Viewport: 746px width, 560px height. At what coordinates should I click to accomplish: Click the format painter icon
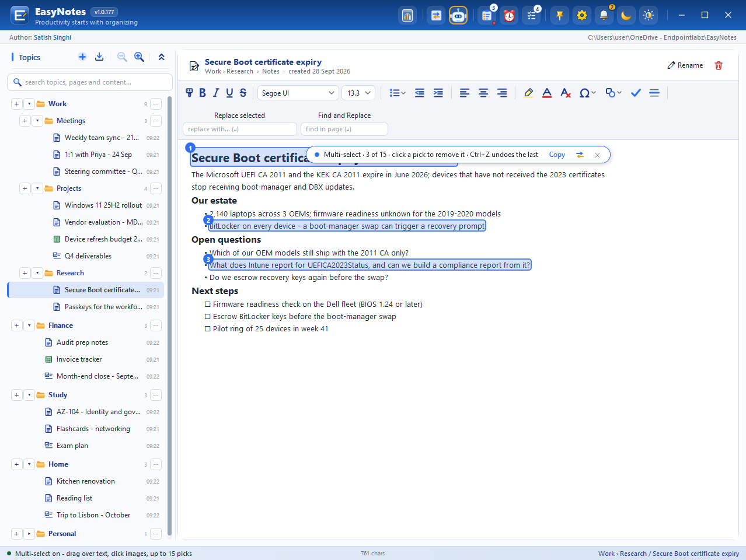[189, 93]
